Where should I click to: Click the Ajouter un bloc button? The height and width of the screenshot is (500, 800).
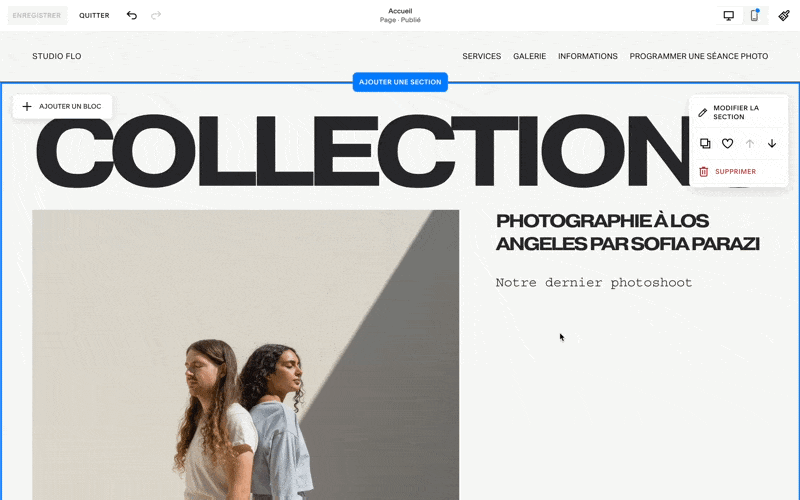click(x=62, y=107)
